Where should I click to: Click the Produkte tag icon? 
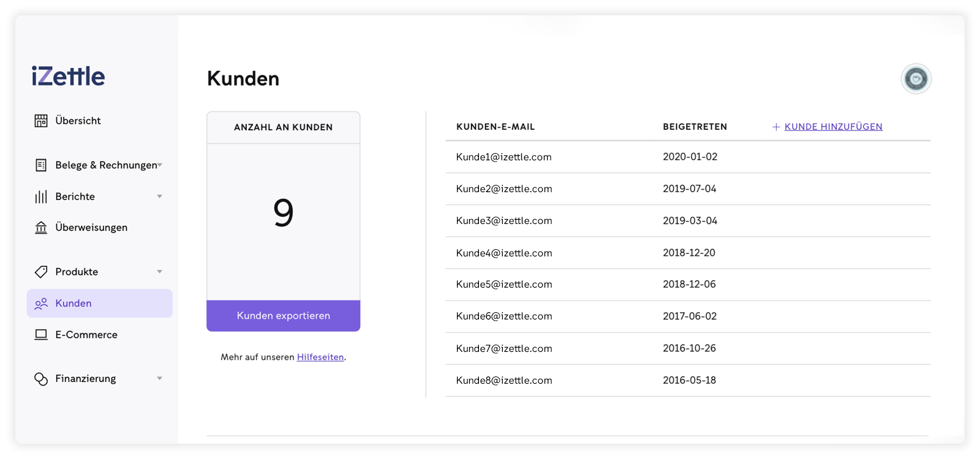(x=41, y=272)
